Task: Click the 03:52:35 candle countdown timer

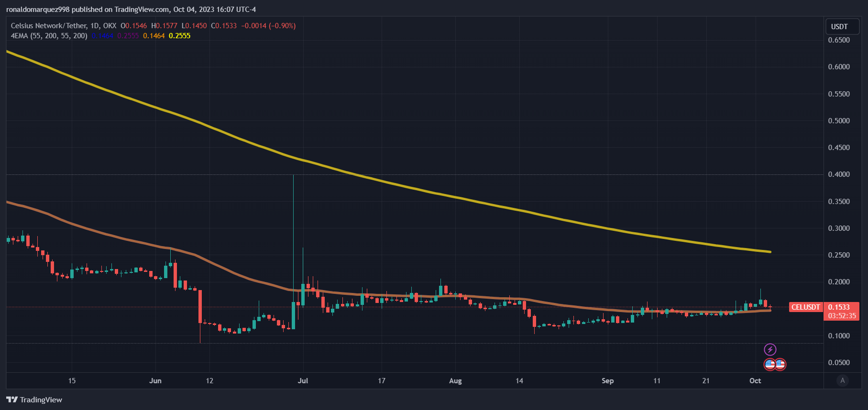Action: tap(842, 316)
